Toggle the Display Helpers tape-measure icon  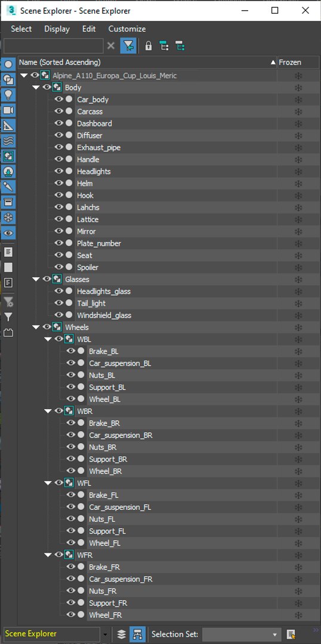[8, 126]
